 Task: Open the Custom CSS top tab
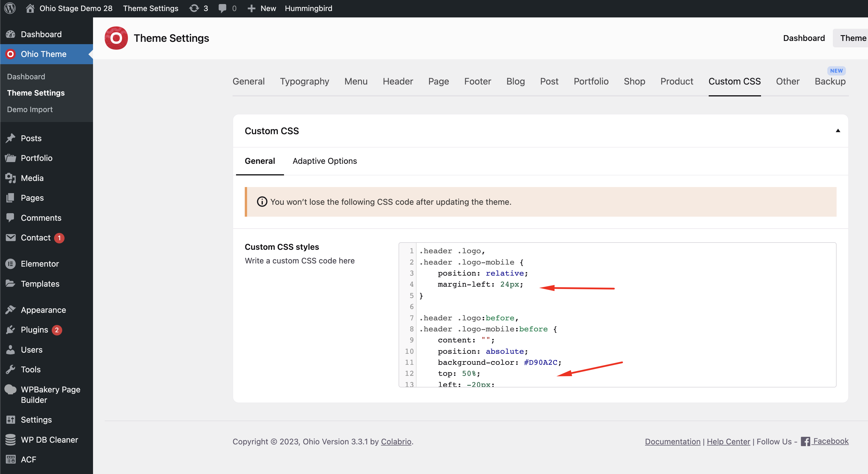(735, 81)
